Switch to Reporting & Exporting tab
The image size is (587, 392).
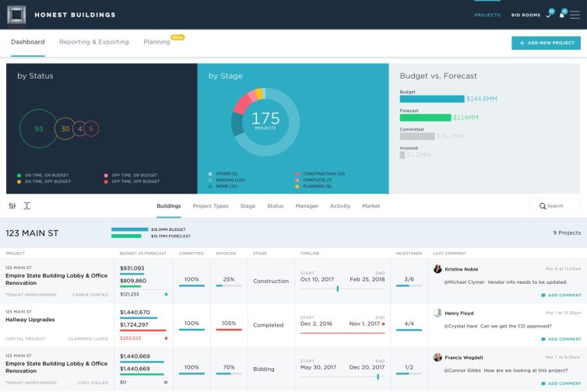tap(94, 42)
